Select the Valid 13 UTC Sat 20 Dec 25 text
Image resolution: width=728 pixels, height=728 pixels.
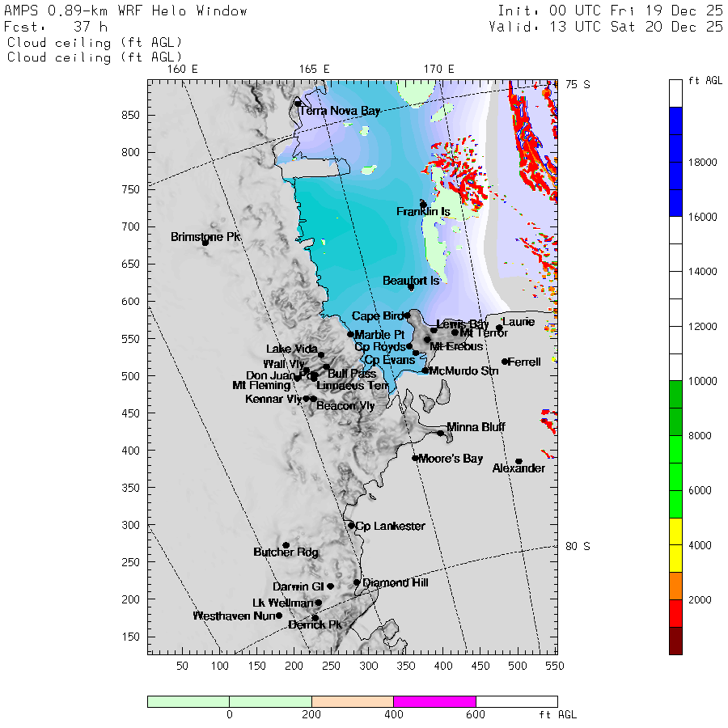pos(606,27)
